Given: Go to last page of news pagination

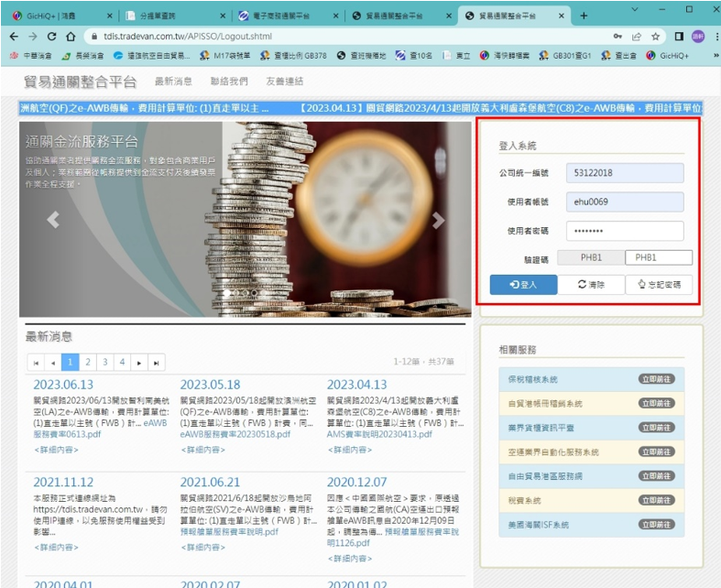Looking at the screenshot, I should click(157, 363).
